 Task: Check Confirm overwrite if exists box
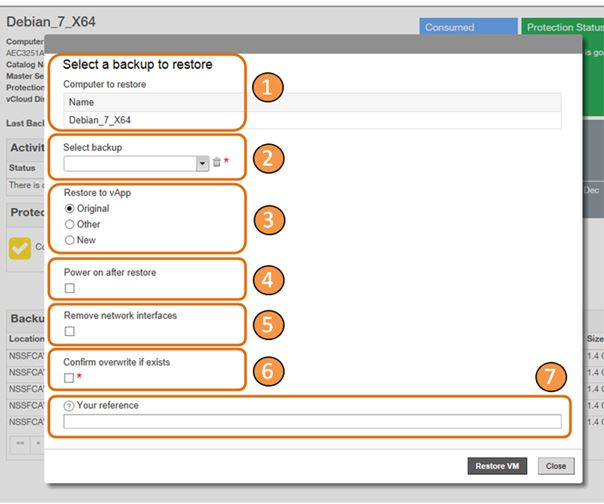coord(69,378)
